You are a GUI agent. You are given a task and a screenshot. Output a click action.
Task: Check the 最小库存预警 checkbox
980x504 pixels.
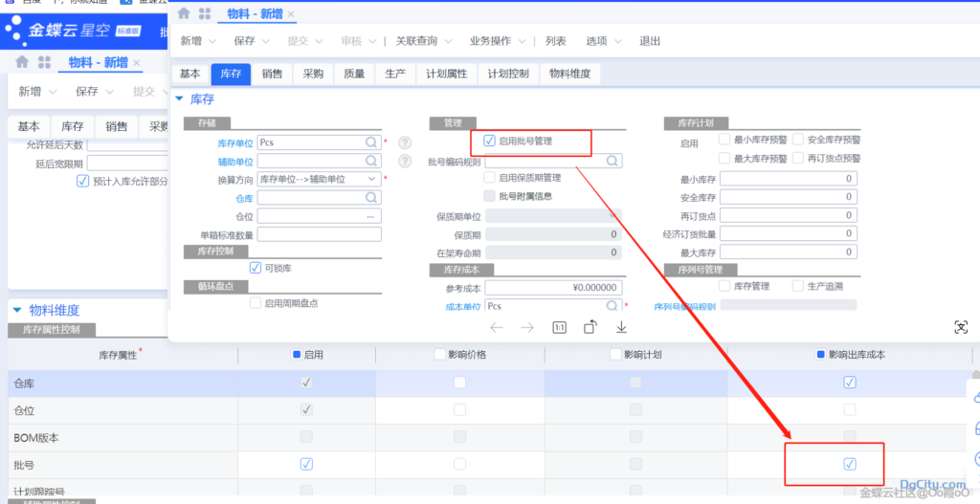click(725, 140)
